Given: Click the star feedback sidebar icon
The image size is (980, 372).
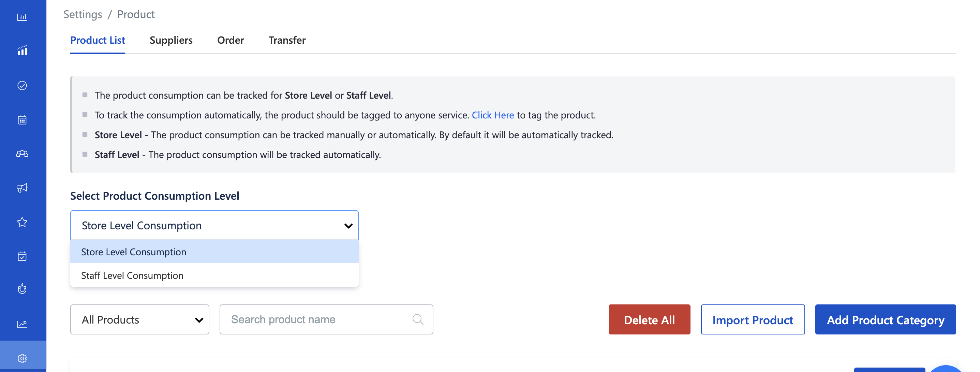Looking at the screenshot, I should coord(22,222).
